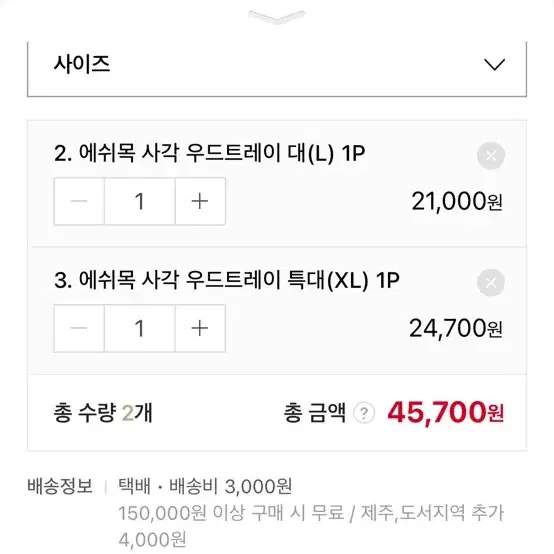Collapse the option sheet using top handle
554x554 pixels.
pos(276,17)
